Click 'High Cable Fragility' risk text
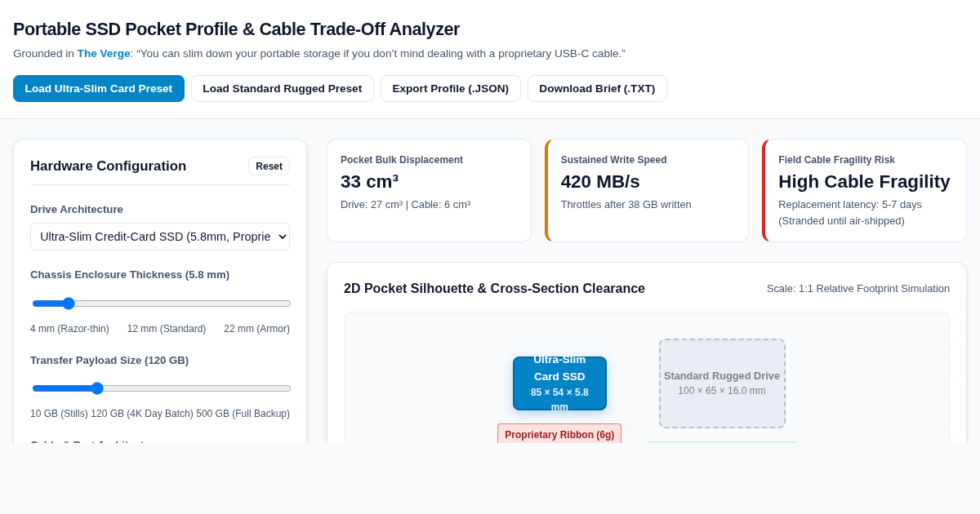The width and height of the screenshot is (980, 514). click(x=864, y=182)
